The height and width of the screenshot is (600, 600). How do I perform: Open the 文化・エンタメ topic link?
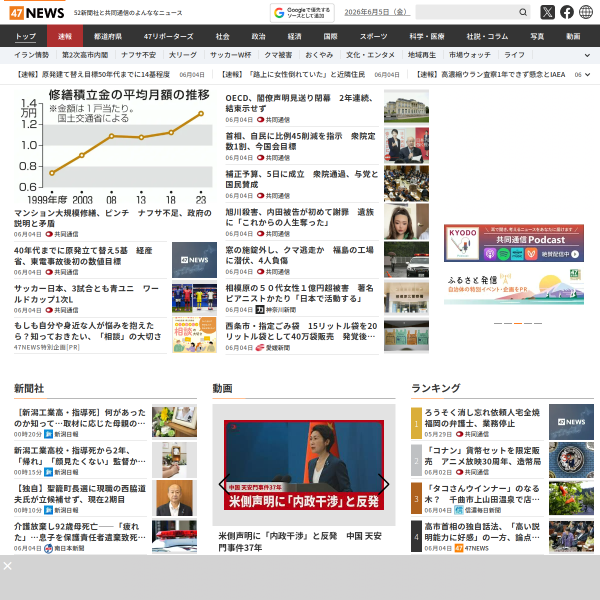pos(370,55)
